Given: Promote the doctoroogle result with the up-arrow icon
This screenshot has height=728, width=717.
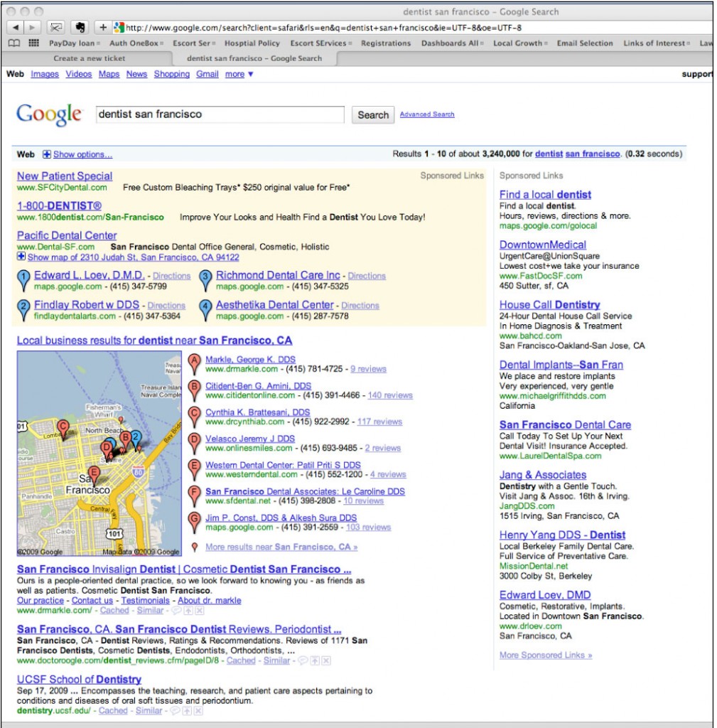Looking at the screenshot, I should pos(316,660).
